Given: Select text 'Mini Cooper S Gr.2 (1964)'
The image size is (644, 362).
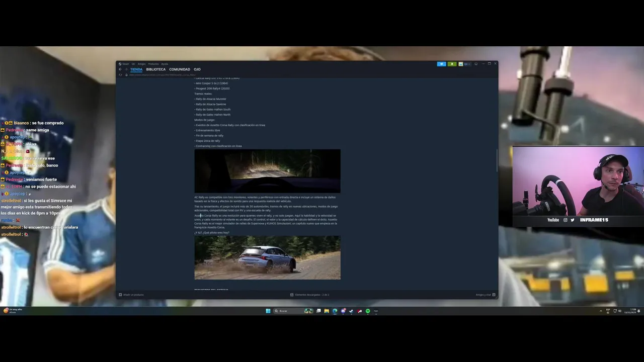Looking at the screenshot, I should [x=211, y=83].
